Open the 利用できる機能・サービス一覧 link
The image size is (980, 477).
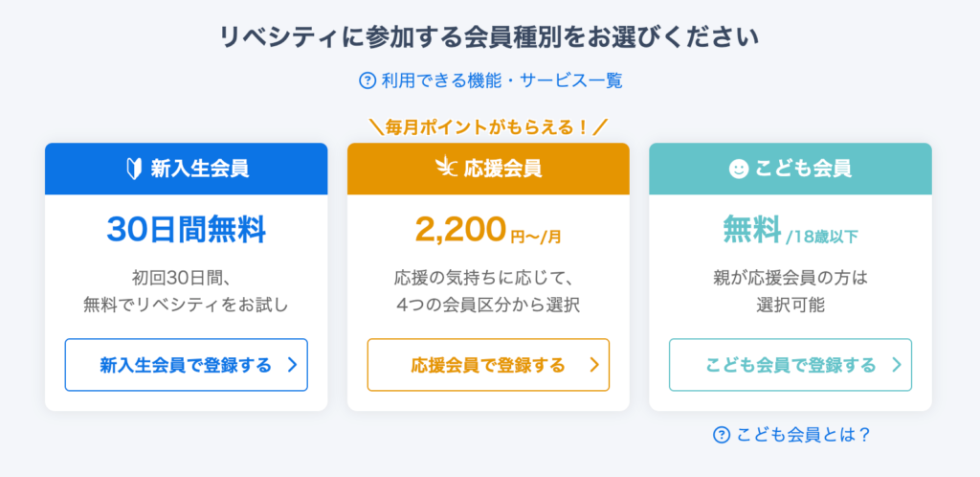coord(501,80)
